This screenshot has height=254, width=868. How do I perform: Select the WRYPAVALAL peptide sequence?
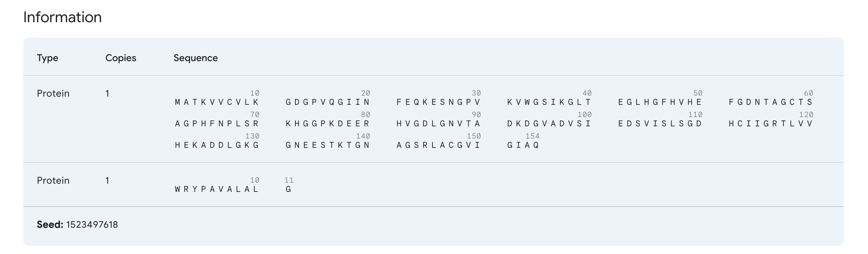coord(217,189)
